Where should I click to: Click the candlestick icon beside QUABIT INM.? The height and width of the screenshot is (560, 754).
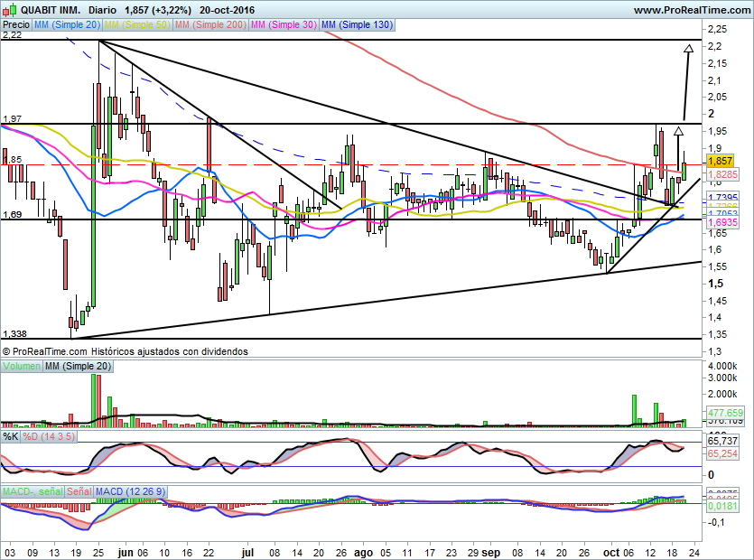8,9
